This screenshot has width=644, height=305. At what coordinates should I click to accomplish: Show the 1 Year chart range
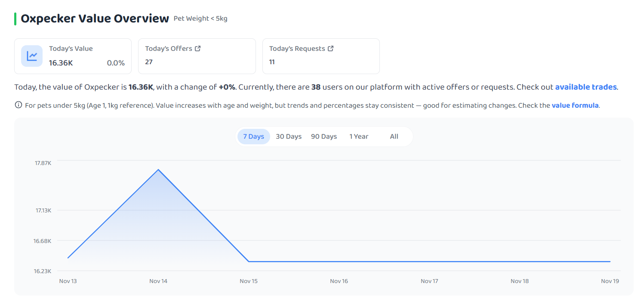coord(359,137)
